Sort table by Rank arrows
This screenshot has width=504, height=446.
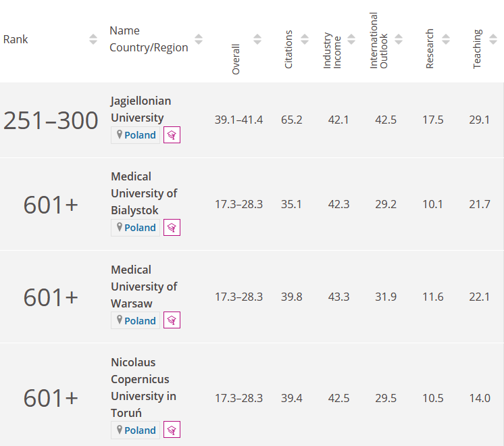(93, 39)
